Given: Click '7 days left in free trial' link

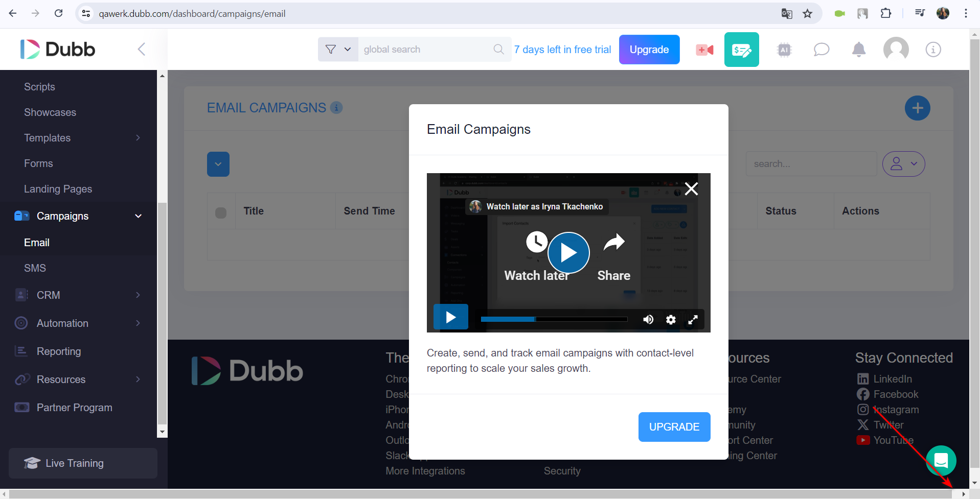Looking at the screenshot, I should [x=562, y=50].
